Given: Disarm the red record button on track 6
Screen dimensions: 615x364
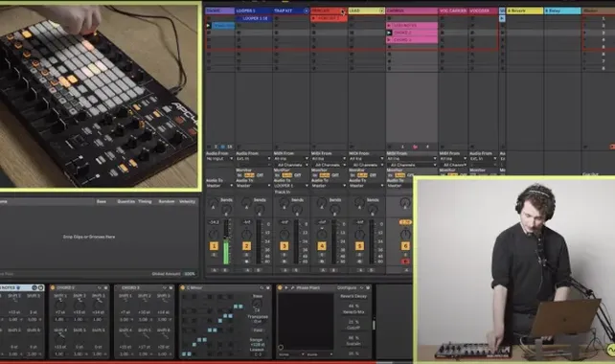Looking at the screenshot, I should pos(405,262).
